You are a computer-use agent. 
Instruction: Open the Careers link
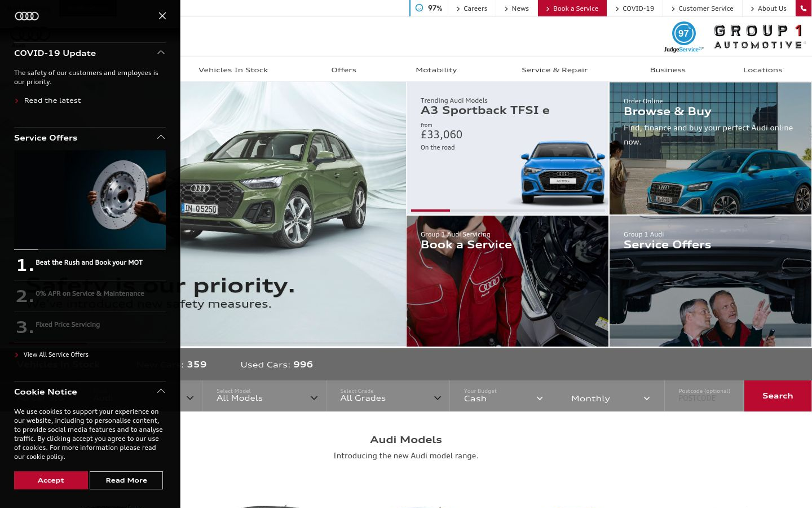[x=472, y=8]
